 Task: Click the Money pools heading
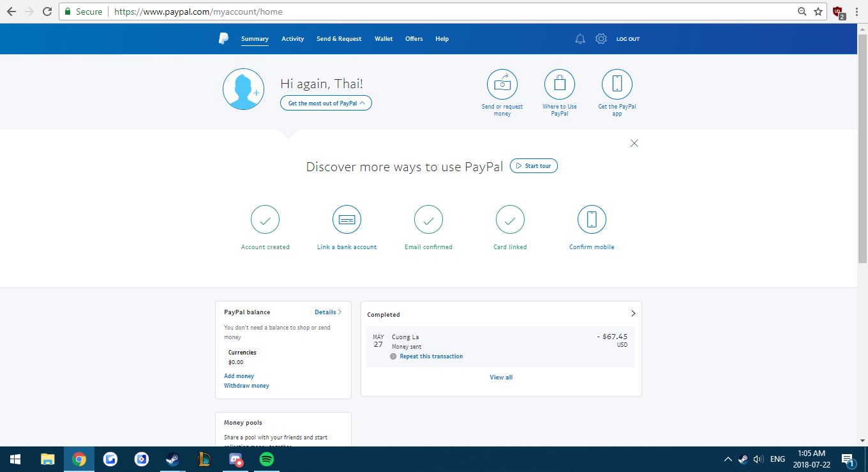click(x=243, y=423)
